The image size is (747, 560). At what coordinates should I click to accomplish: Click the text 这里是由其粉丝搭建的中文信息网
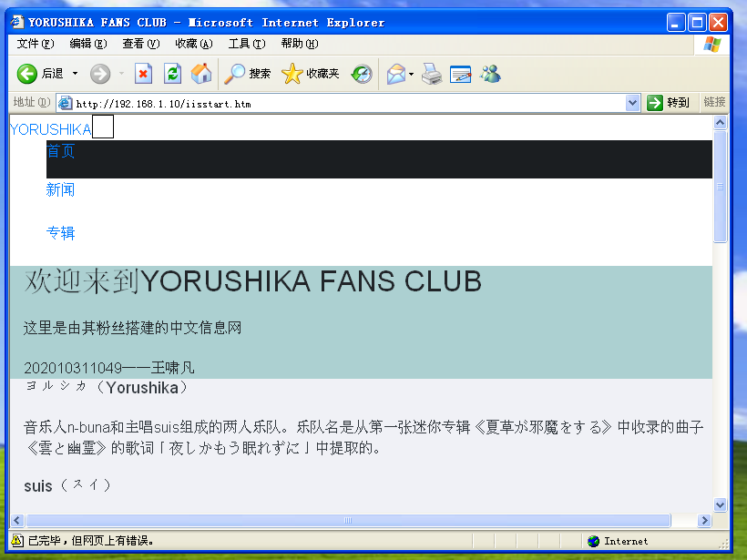tap(132, 328)
